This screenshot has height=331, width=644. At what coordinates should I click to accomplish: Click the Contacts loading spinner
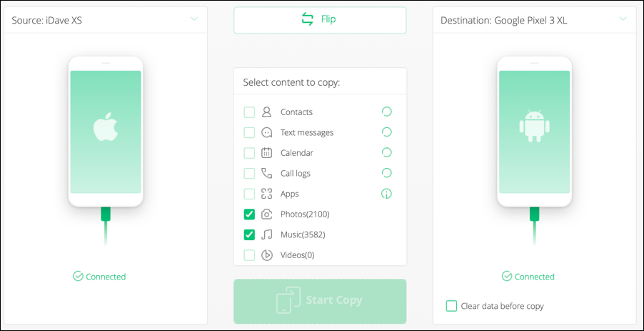(x=386, y=112)
